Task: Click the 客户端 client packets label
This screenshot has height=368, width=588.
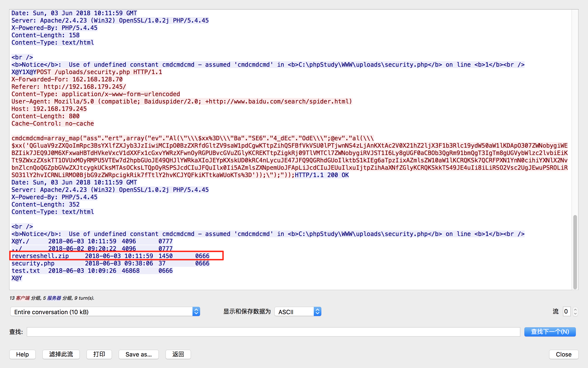Action: (23, 298)
